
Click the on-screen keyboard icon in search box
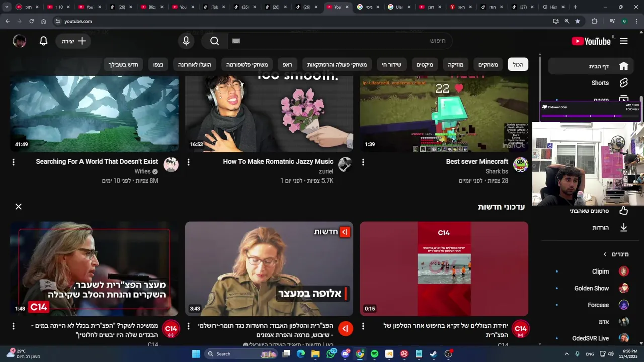click(236, 41)
